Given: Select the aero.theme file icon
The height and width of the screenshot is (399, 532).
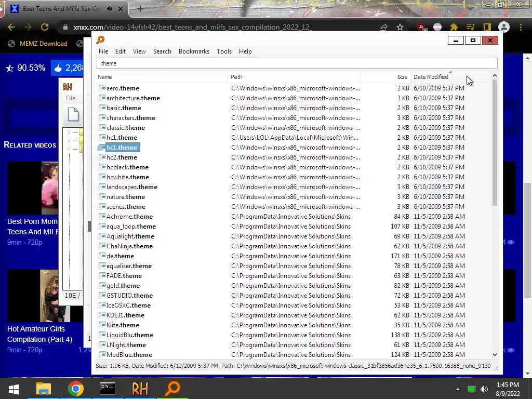Looking at the screenshot, I should point(101,88).
